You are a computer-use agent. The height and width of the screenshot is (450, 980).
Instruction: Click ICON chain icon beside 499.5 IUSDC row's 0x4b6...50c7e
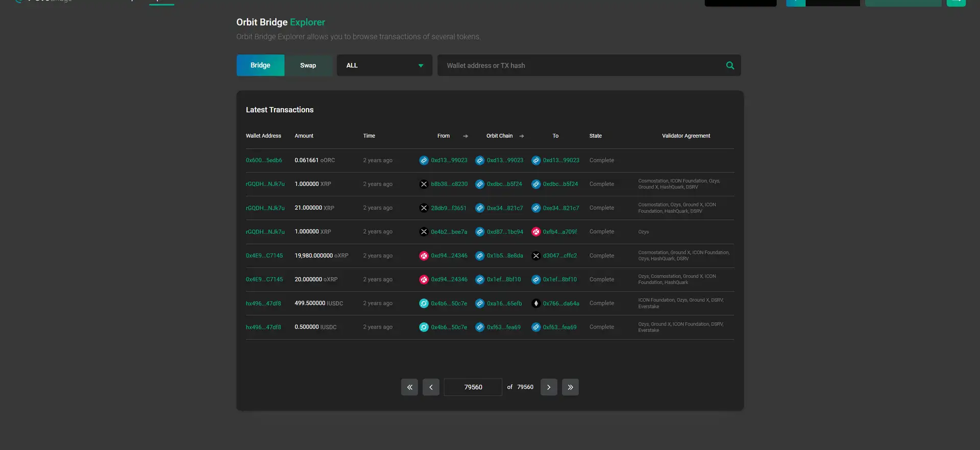[x=424, y=303]
